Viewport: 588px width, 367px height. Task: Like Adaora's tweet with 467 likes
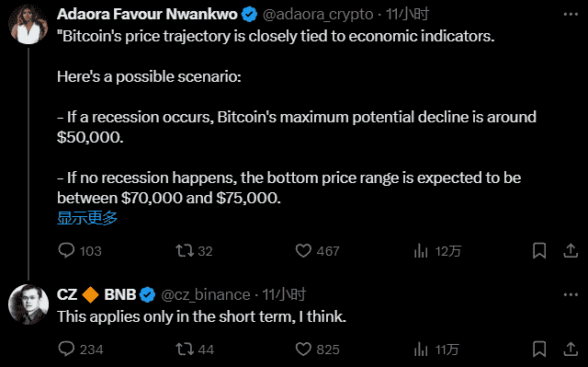point(303,251)
